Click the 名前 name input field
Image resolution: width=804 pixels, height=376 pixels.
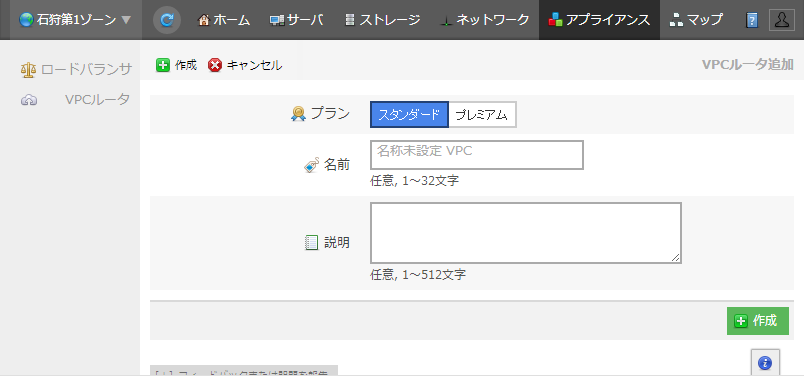(477, 155)
